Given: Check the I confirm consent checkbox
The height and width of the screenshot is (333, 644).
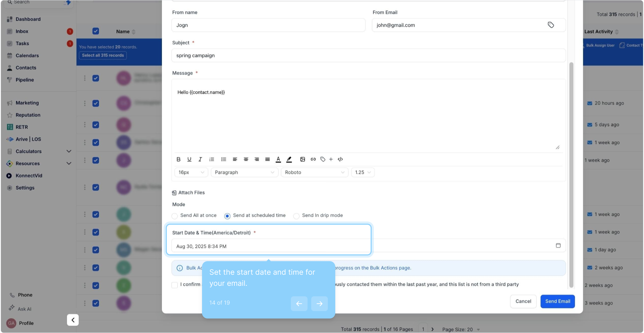Looking at the screenshot, I should pyautogui.click(x=175, y=285).
